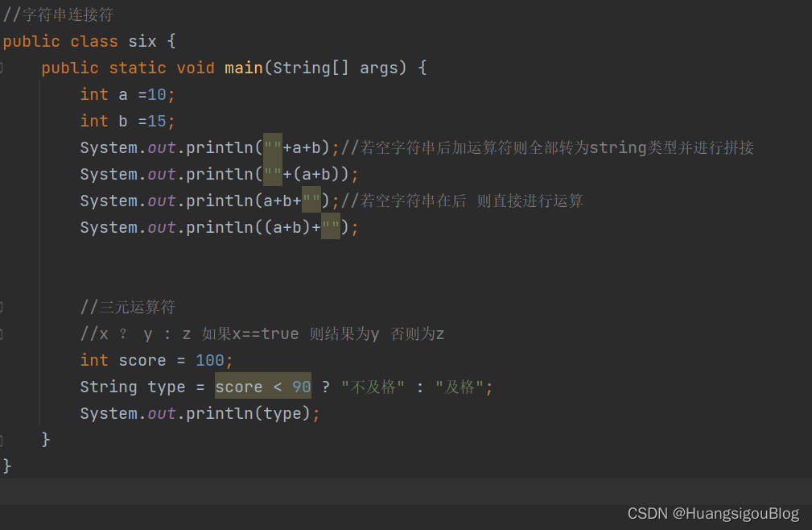Open the CSDN @HuangsigouBlog watermark link
The width and height of the screenshot is (812, 530).
tap(712, 512)
